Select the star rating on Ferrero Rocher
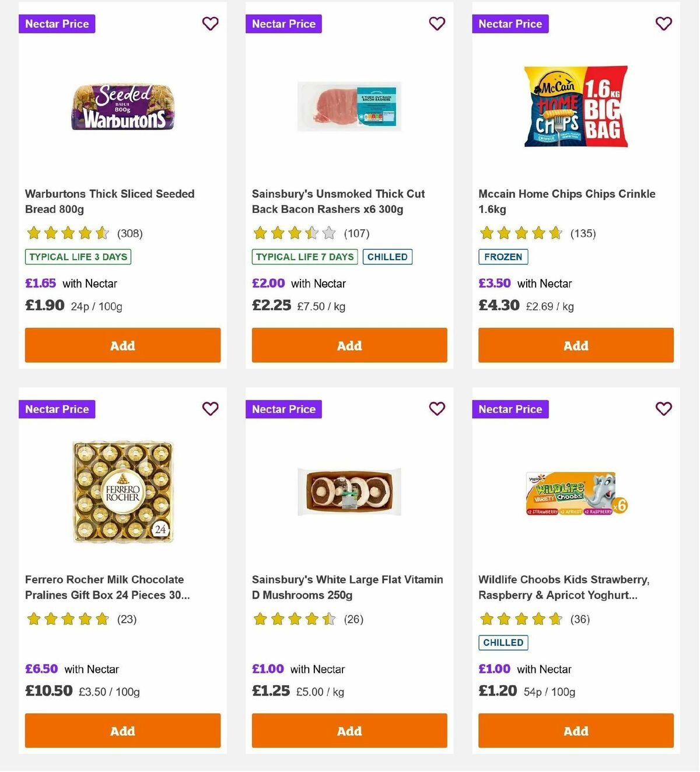Image resolution: width=700 pixels, height=772 pixels. tap(67, 619)
